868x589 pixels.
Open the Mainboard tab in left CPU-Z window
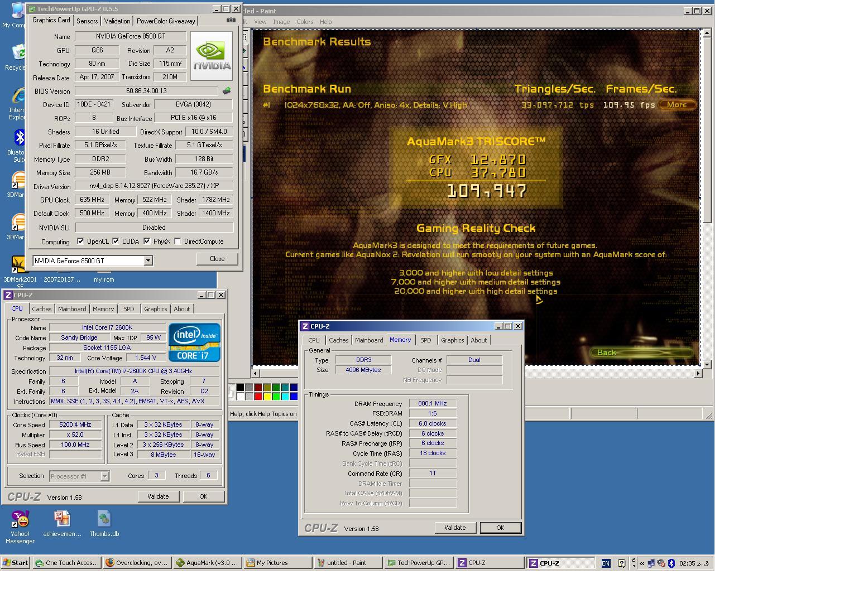point(72,309)
